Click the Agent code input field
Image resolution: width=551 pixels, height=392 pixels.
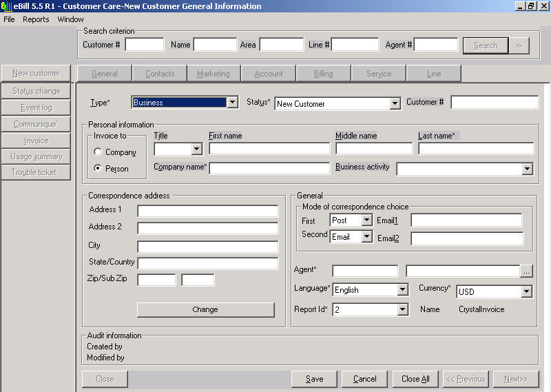[365, 271]
